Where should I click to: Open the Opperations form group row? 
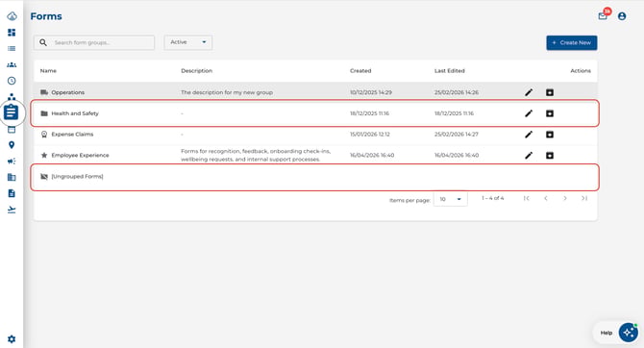click(315, 92)
